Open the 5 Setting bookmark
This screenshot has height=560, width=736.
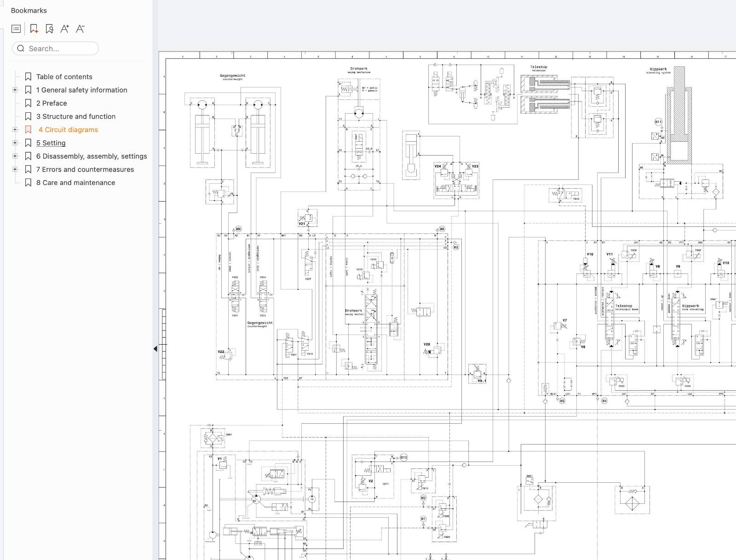(x=51, y=143)
